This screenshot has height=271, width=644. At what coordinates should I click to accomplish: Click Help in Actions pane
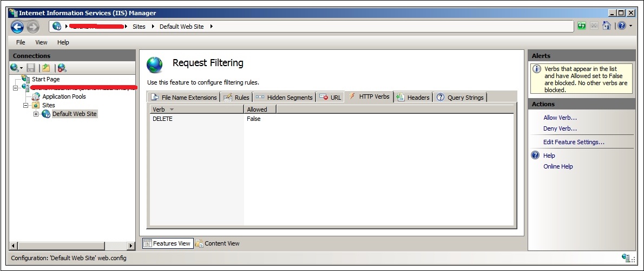coord(549,156)
